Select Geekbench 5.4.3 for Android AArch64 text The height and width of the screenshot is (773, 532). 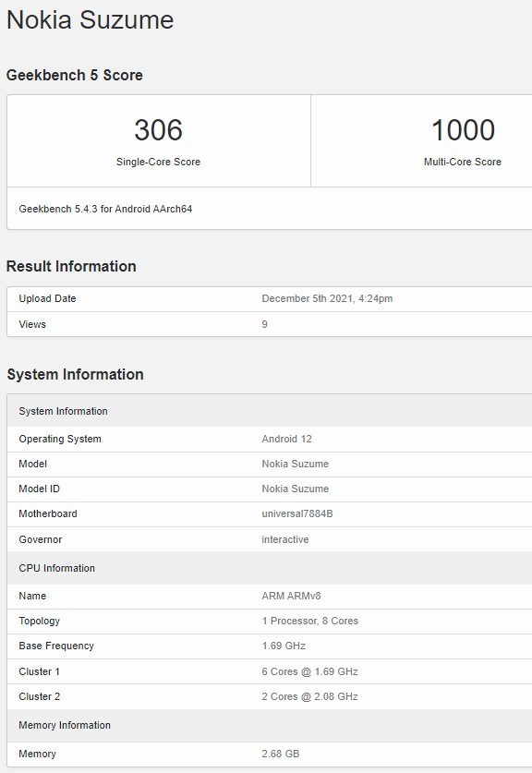[105, 209]
